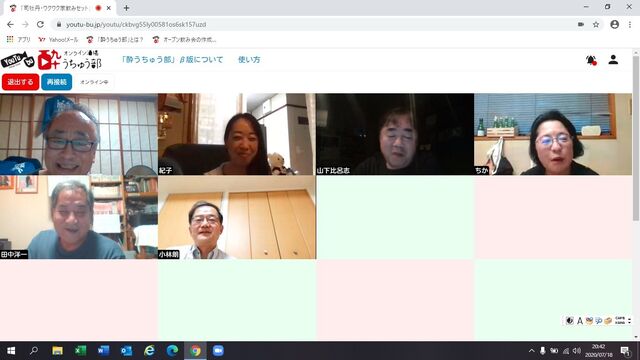Click the scrollbar down arrow
The height and width of the screenshot is (360, 640).
[x=636, y=337]
